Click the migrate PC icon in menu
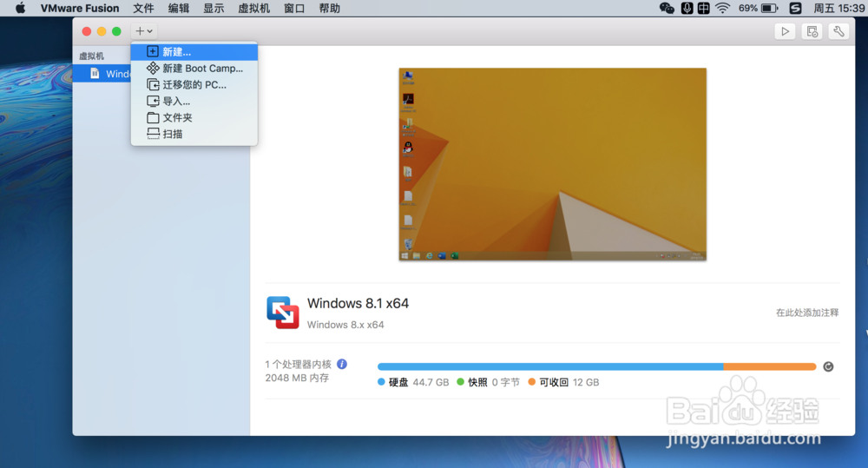The height and width of the screenshot is (468, 868). (153, 85)
